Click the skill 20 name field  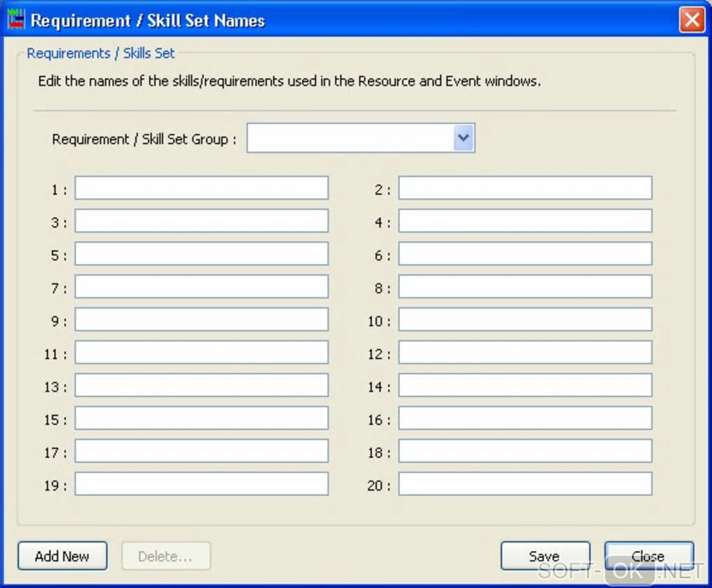[525, 483]
